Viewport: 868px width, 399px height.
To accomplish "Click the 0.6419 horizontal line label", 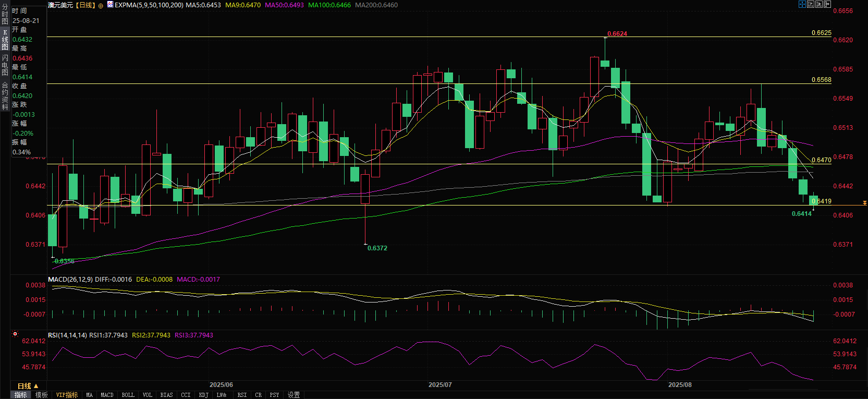I will 822,201.
